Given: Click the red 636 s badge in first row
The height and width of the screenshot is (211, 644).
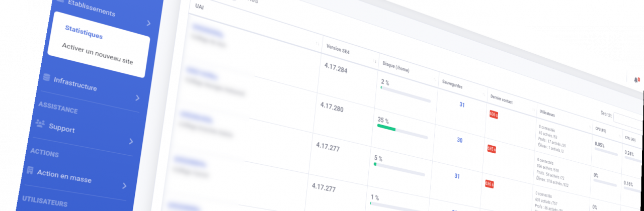Looking at the screenshot, I should pyautogui.click(x=494, y=115).
